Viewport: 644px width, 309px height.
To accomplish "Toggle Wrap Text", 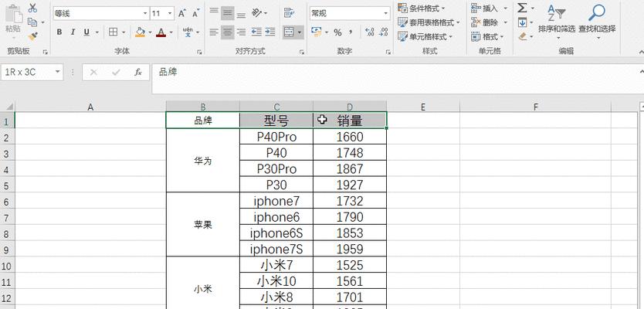I will 290,13.
